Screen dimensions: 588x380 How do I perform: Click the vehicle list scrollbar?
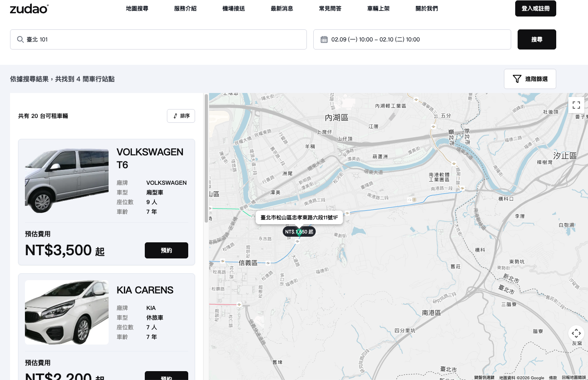(206, 158)
